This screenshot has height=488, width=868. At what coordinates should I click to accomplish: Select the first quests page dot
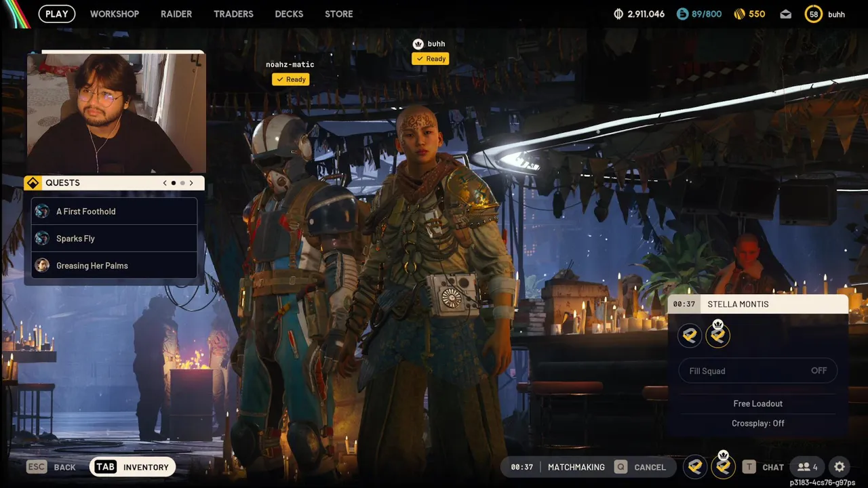point(174,183)
